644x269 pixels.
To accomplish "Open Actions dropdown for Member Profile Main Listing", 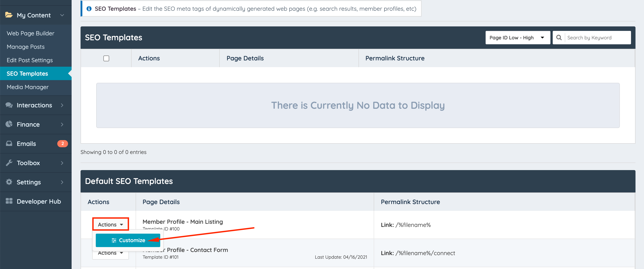I will point(110,224).
